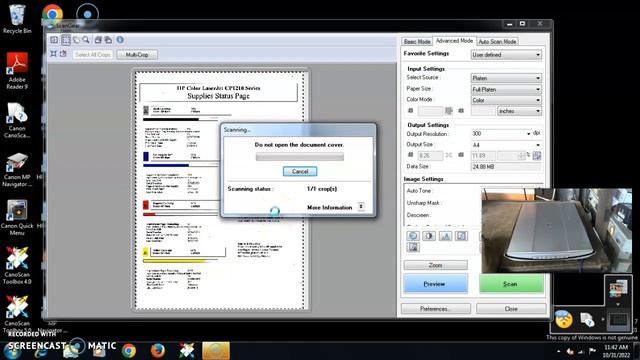Open Adobe Reader 9 desktop icon
640x360 pixels.
click(x=17, y=70)
